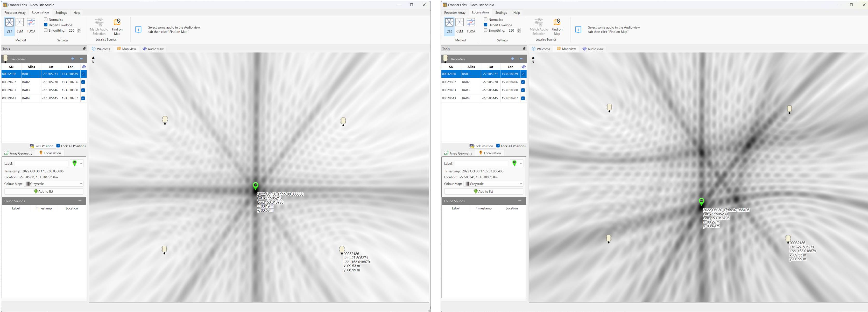Click Match Audio Selection in left window
Screen dimensions: 868x312
(99, 27)
